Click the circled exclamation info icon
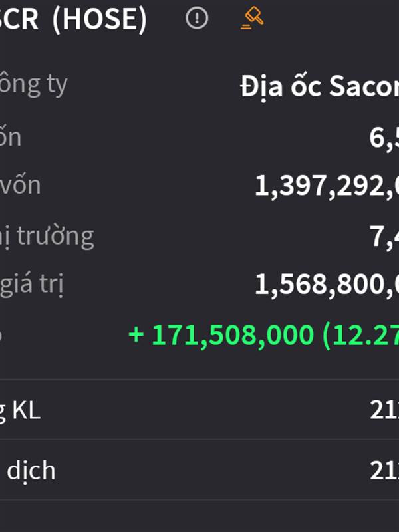 (197, 18)
